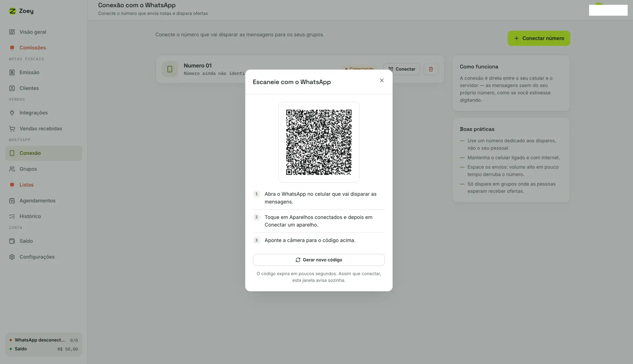633x364 pixels.
Task: Click 'Use um número dedicado' tip text
Action: pyautogui.click(x=511, y=144)
